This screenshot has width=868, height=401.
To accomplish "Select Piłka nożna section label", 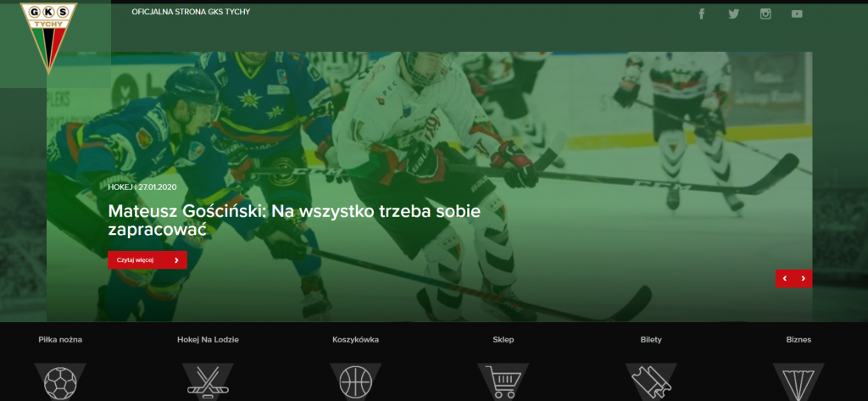I will (x=60, y=339).
